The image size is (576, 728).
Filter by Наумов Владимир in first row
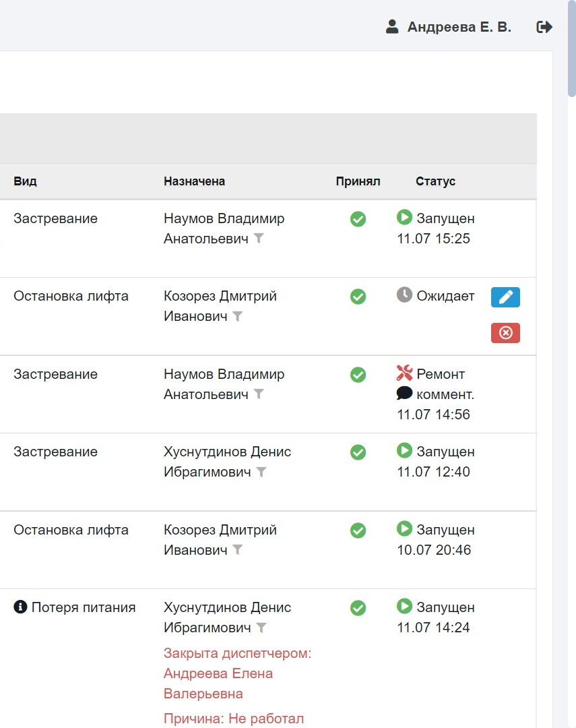(x=259, y=239)
